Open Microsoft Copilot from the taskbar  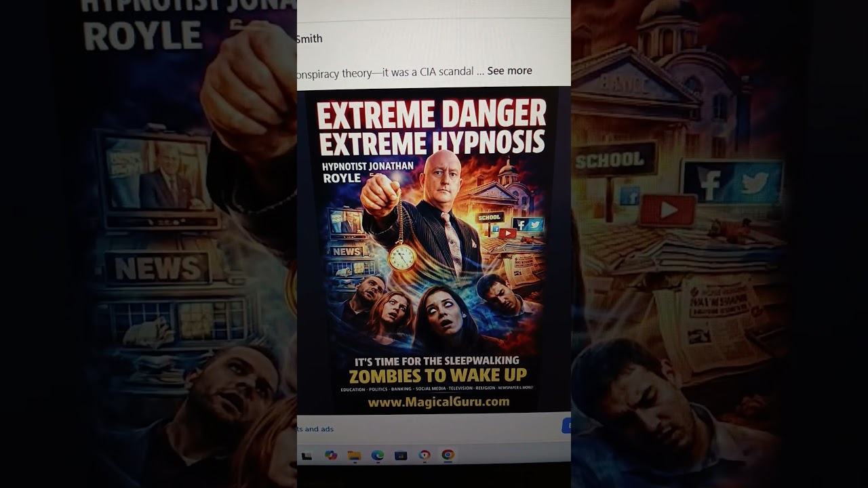coord(331,455)
